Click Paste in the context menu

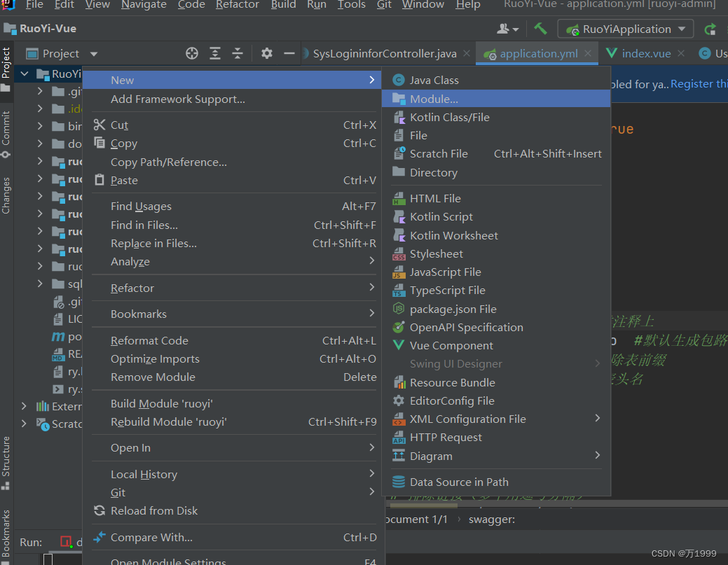click(232, 181)
